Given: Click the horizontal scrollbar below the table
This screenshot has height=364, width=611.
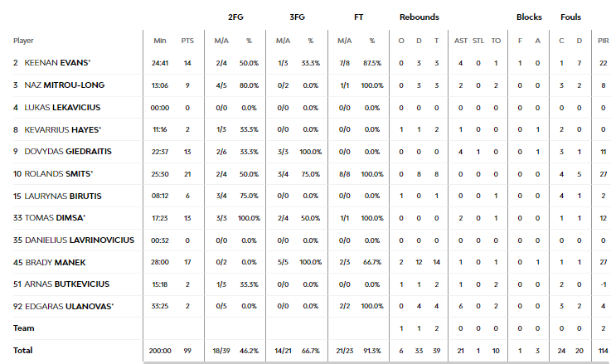Looking at the screenshot, I should pyautogui.click(x=377, y=362).
